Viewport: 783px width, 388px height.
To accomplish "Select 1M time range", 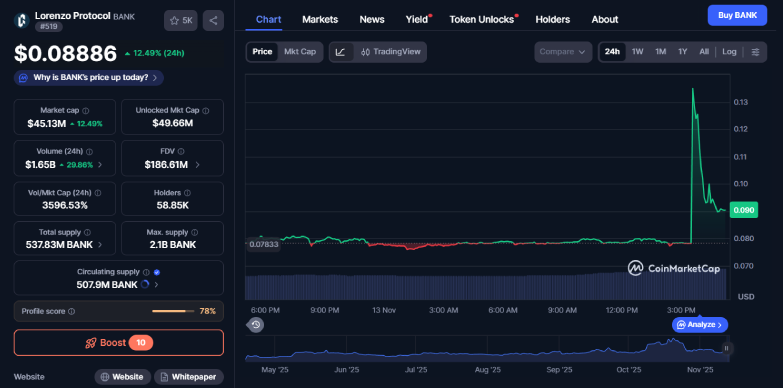I will click(661, 52).
